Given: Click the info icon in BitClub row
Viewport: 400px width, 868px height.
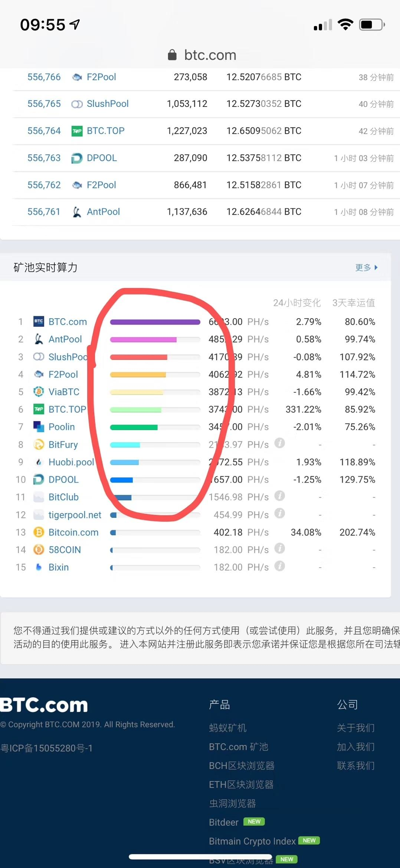Looking at the screenshot, I should coord(279,496).
